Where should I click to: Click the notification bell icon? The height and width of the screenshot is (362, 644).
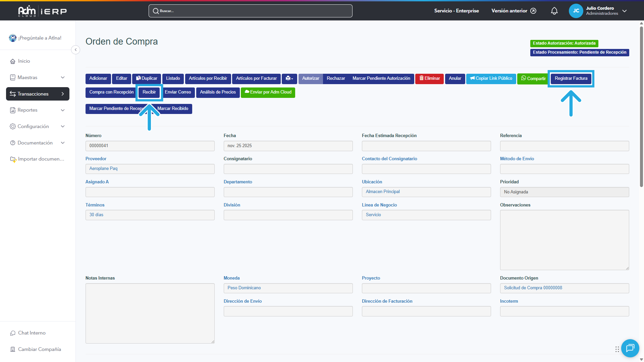click(554, 11)
